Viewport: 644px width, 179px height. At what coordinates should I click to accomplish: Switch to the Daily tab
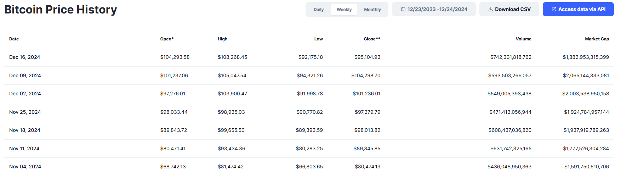[319, 10]
